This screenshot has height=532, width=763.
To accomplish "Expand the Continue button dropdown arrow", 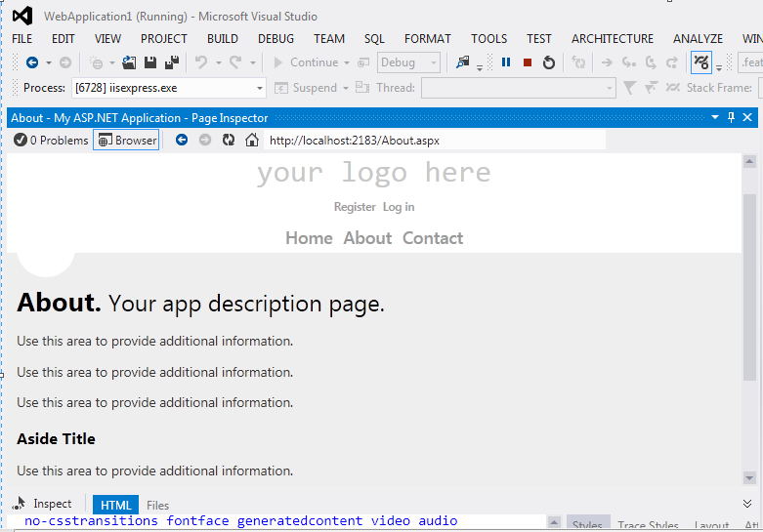I will point(347,62).
